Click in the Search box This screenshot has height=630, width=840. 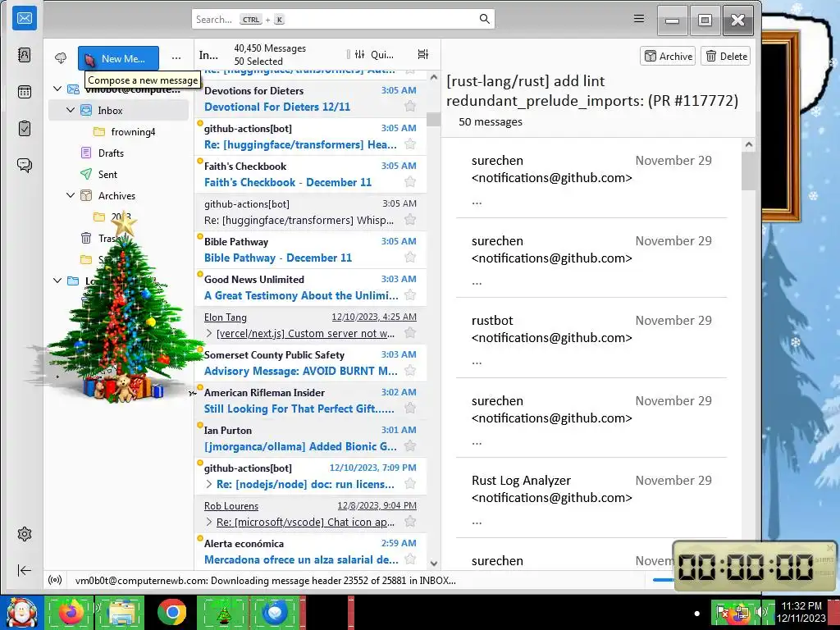(343, 20)
